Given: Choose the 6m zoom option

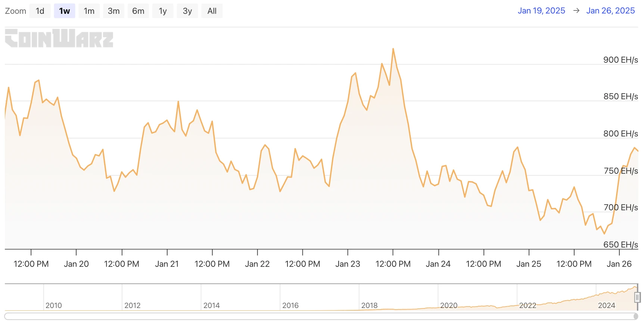Looking at the screenshot, I should point(138,11).
